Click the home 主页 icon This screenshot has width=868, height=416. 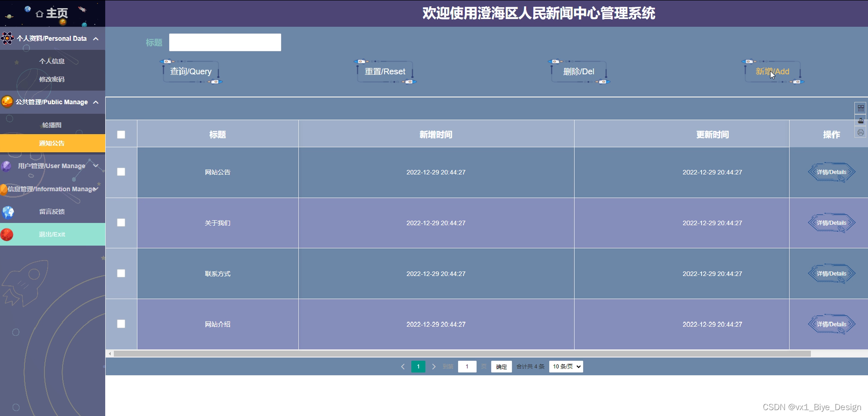coord(39,14)
